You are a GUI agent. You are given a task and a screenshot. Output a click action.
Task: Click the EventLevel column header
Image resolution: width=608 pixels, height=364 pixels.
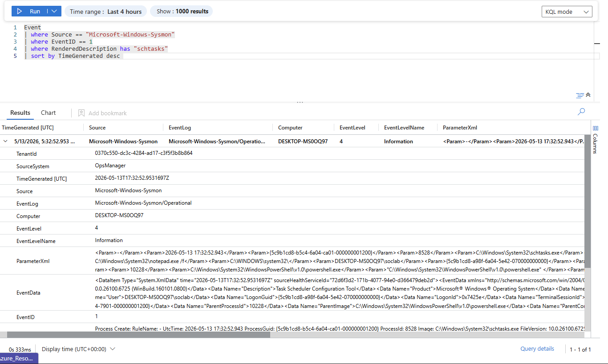coord(353,127)
